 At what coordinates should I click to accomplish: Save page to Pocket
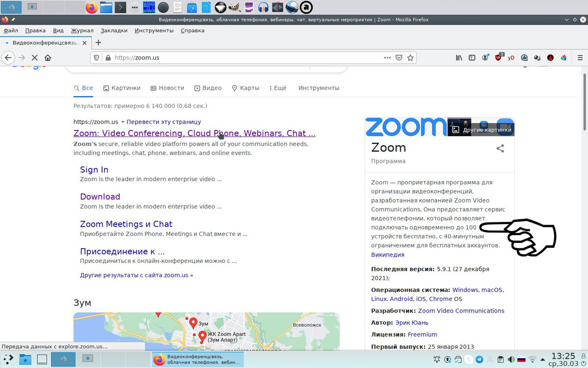click(x=399, y=57)
